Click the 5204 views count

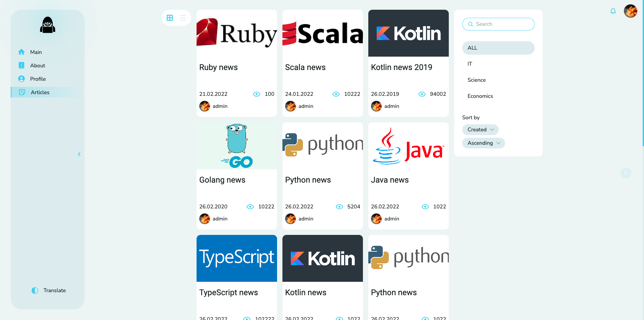(354, 207)
